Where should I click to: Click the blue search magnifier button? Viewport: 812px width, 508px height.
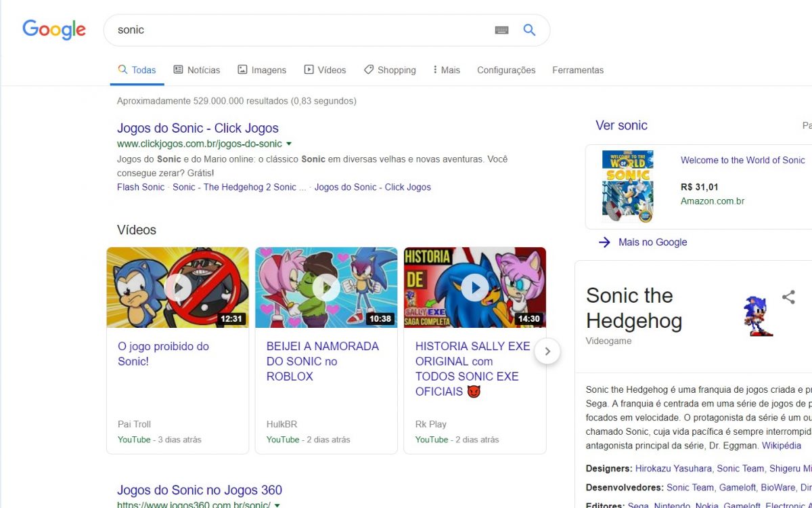(x=529, y=30)
